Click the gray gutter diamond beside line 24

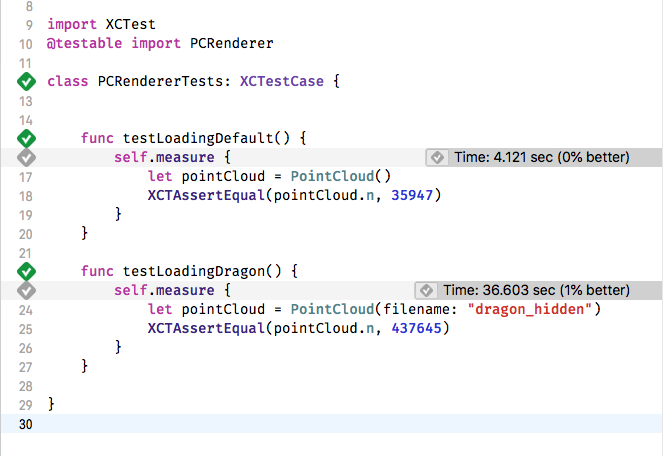pyautogui.click(x=26, y=290)
